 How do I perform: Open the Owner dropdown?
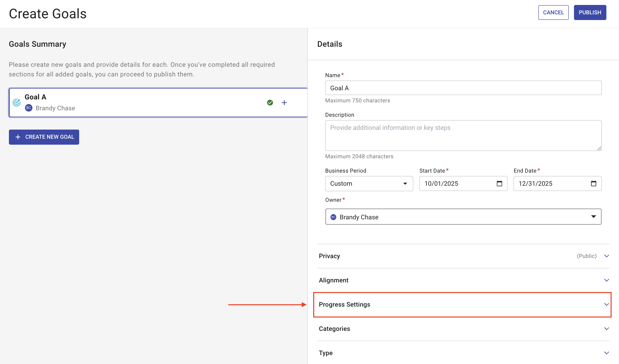[594, 217]
